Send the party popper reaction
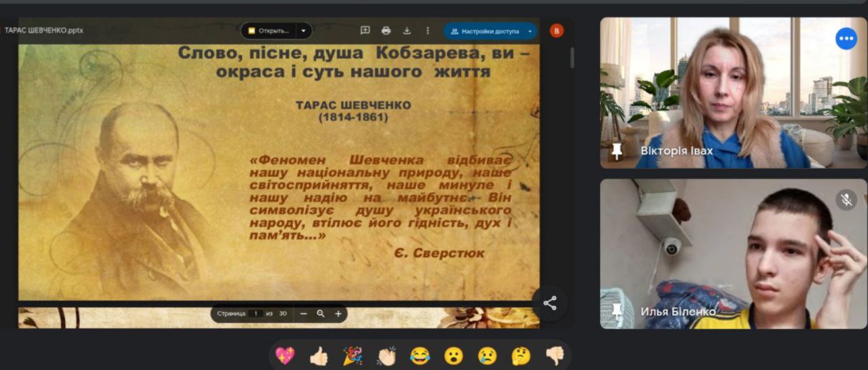Viewport: 868px width, 370px height. tap(353, 356)
